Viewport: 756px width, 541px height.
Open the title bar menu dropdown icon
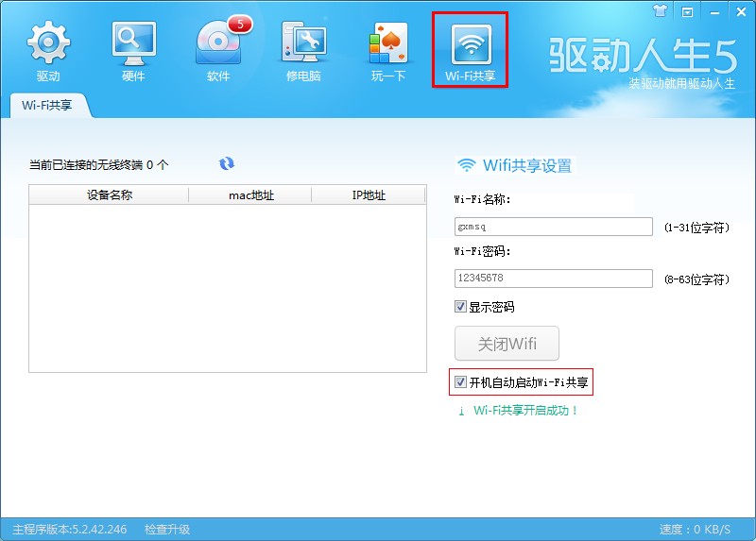[x=688, y=12]
